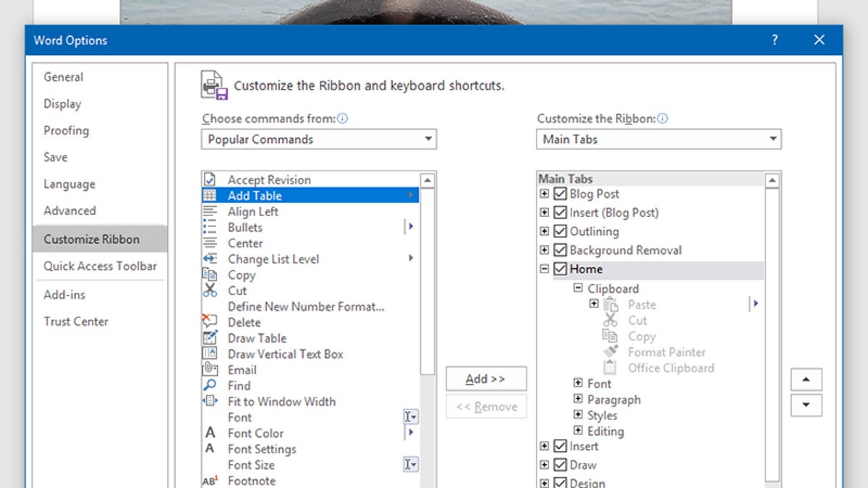Open the Customize the Ribbon dropdown
This screenshot has height=488, width=868.
[659, 139]
